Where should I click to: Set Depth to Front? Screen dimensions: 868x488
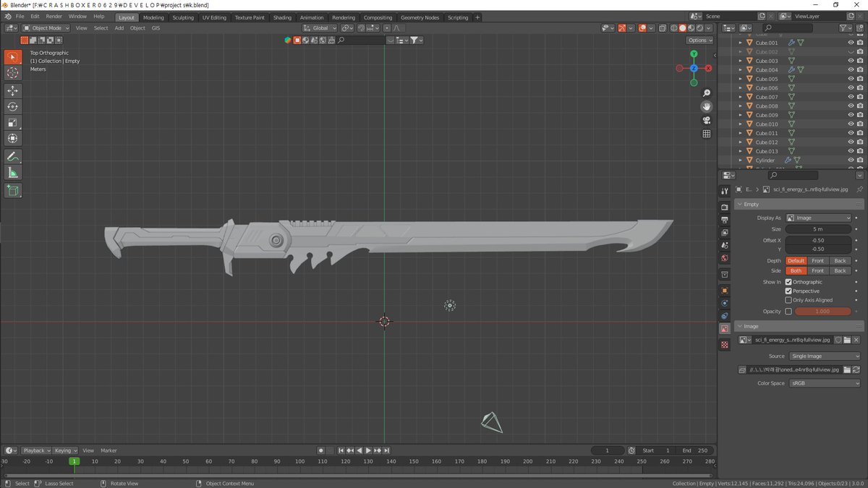point(817,260)
